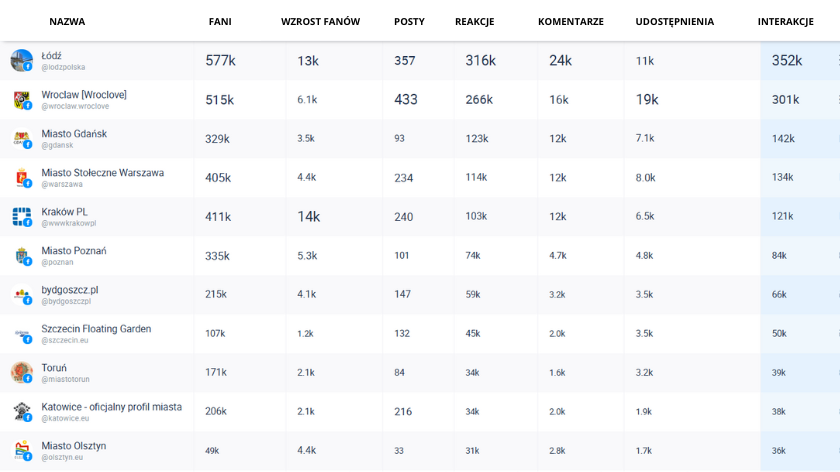Click the Miasto Poznań profile icon
This screenshot has width=840, height=472.
(21, 255)
